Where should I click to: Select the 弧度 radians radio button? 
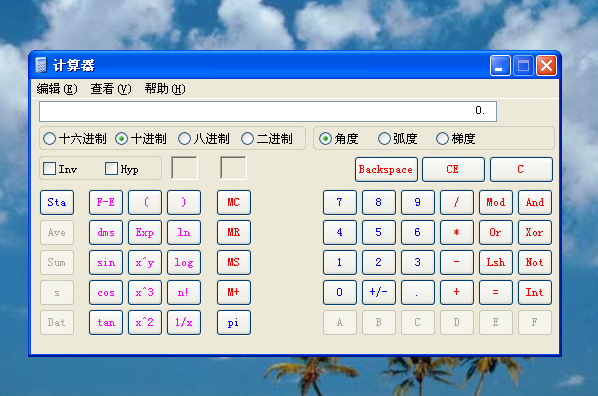tap(384, 138)
